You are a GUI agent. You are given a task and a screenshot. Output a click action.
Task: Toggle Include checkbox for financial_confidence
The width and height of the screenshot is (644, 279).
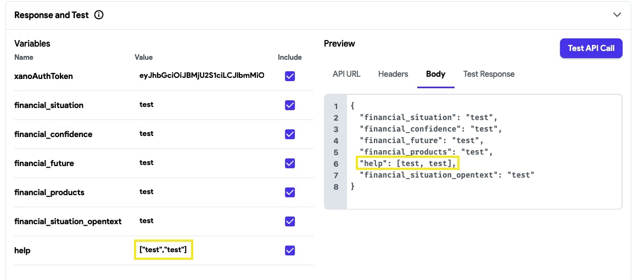point(290,134)
